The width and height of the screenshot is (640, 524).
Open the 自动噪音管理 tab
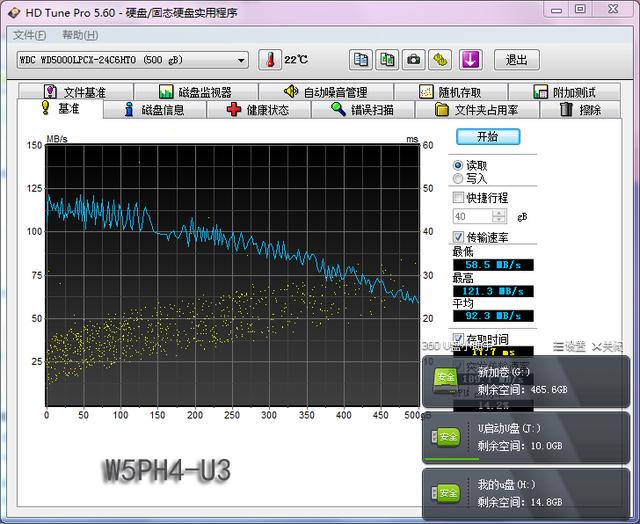point(326,92)
